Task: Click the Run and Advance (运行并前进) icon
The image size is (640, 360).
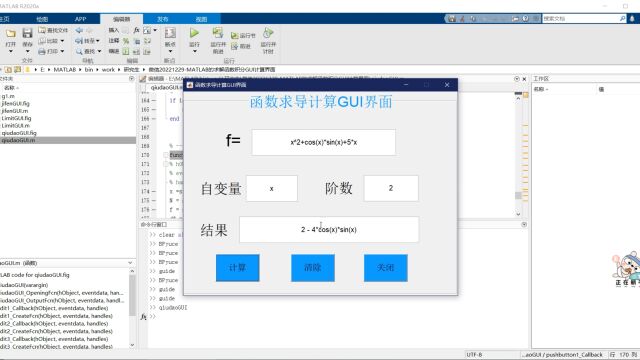Action: (x=218, y=33)
